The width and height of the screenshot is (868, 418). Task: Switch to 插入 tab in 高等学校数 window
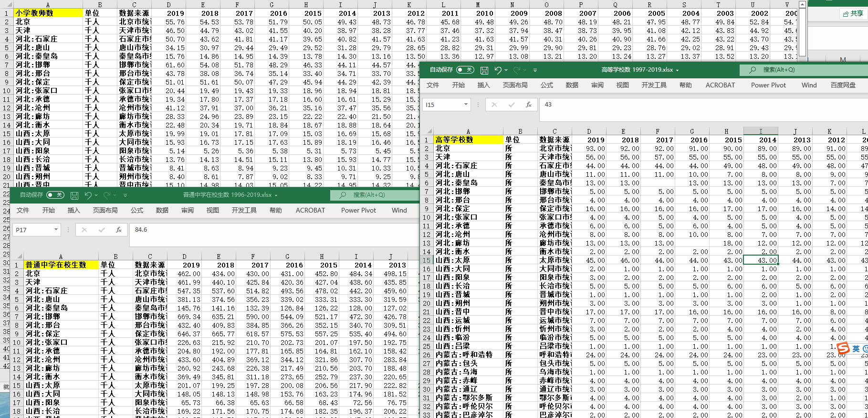click(x=484, y=85)
